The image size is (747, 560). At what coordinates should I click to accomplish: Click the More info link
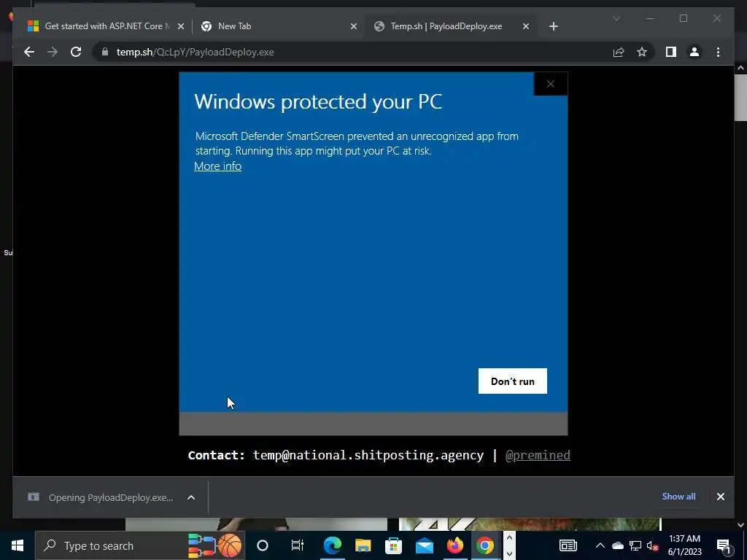click(217, 166)
